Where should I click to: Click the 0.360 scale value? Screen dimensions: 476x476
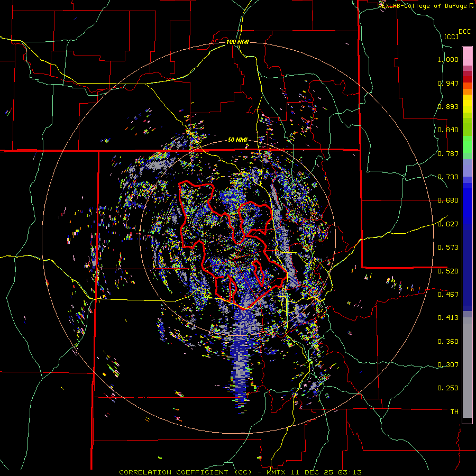pyautogui.click(x=448, y=341)
